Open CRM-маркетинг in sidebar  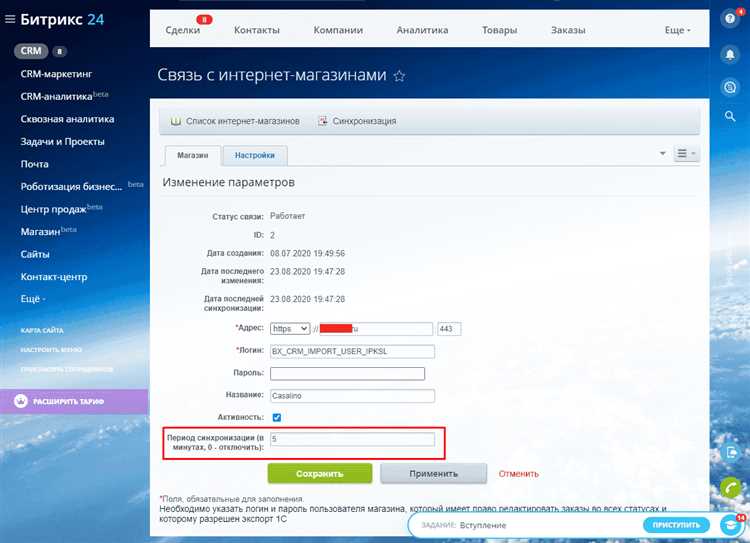coord(56,74)
